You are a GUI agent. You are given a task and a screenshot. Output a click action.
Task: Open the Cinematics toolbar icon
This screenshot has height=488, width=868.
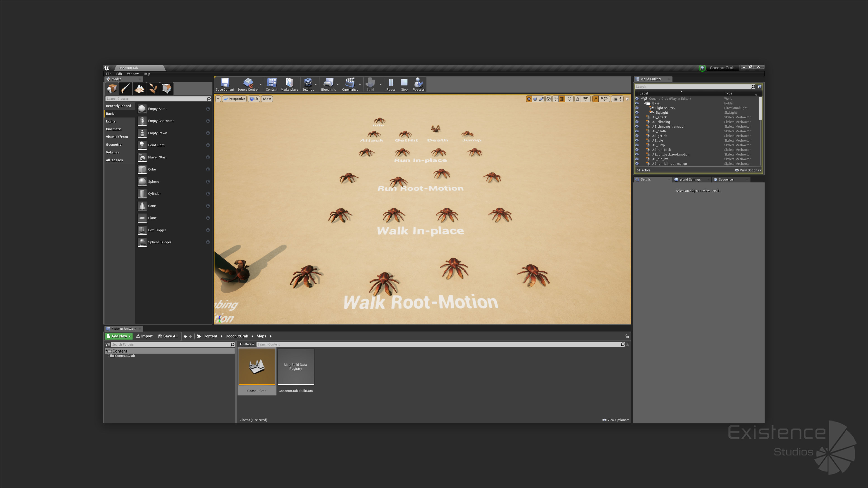pos(350,84)
